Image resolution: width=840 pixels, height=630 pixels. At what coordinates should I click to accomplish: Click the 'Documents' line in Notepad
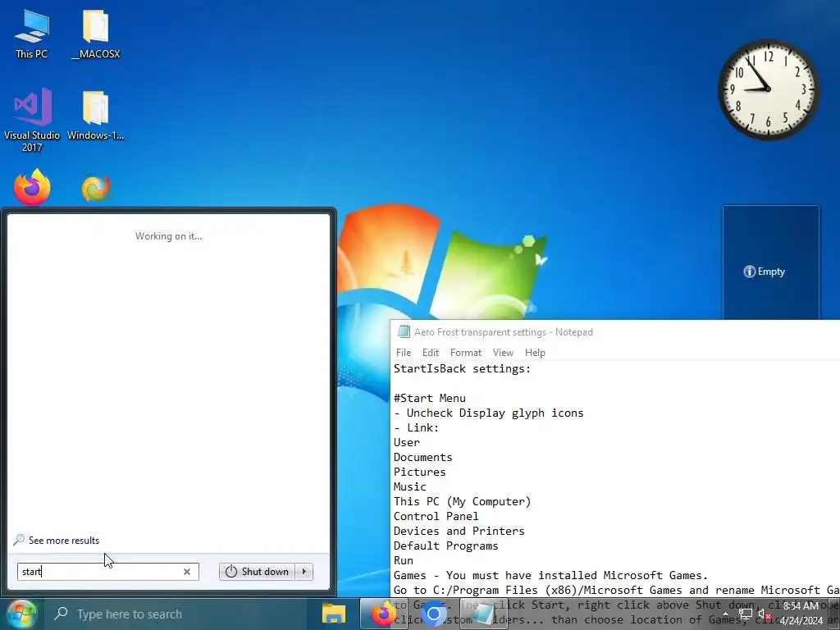coord(422,457)
